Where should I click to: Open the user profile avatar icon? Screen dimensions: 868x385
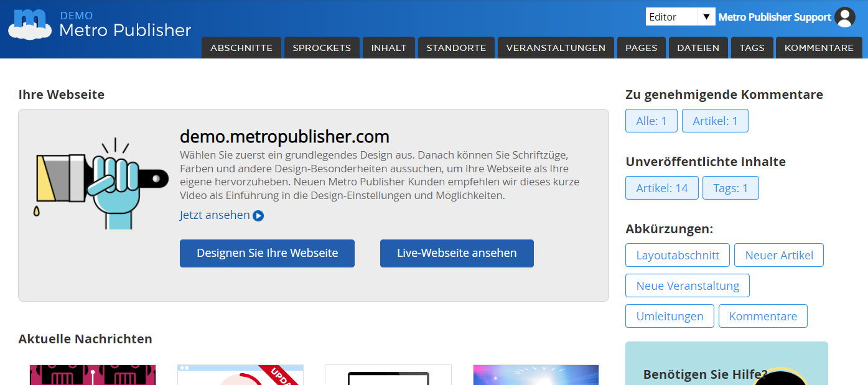(x=845, y=17)
